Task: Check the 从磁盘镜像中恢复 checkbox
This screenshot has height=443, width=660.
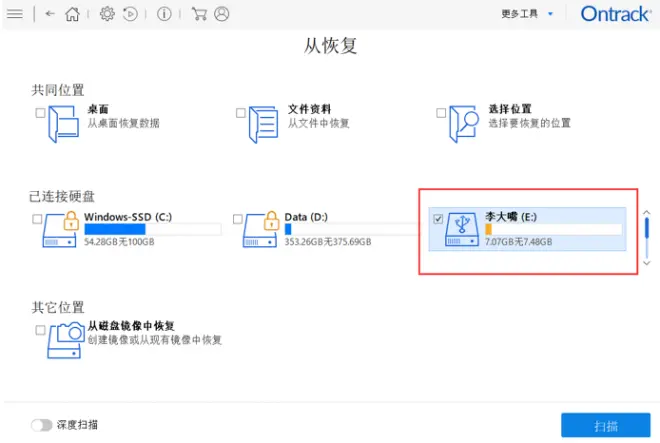Action: (40, 330)
